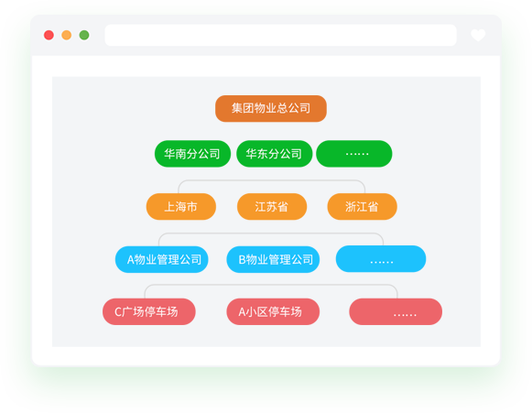Select the C广场停车场 node
The image size is (532, 413).
point(149,312)
